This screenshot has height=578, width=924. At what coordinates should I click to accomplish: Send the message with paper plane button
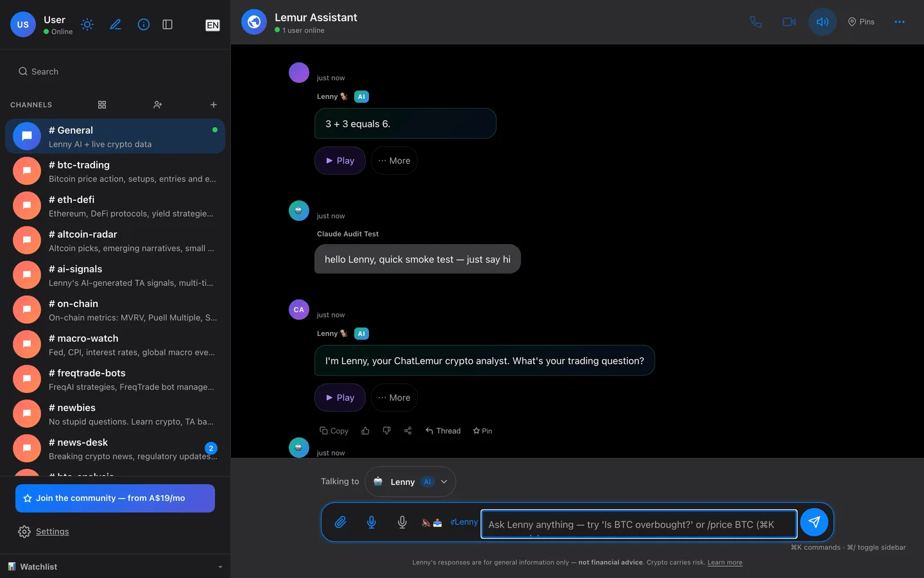[814, 522]
